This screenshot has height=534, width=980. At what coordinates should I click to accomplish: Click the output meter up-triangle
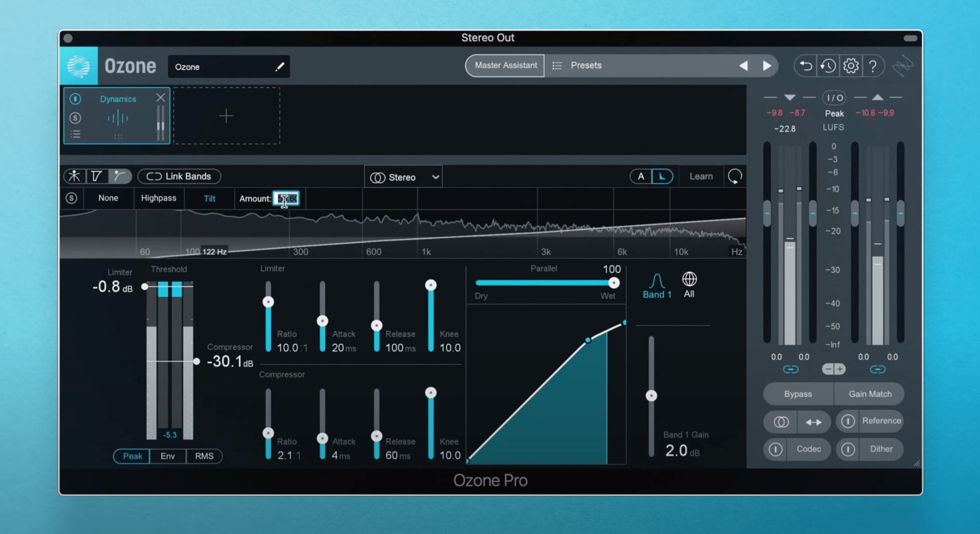pos(877,97)
